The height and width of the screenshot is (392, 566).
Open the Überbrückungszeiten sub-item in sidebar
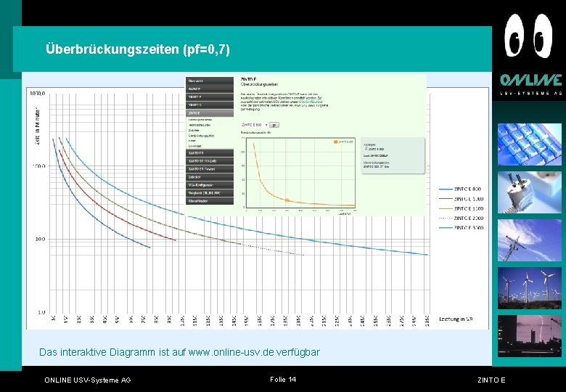click(202, 136)
